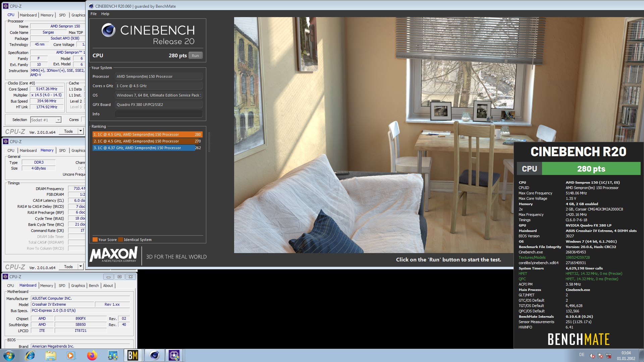This screenshot has width=644, height=362.
Task: Launch Internet Explorer from the taskbar
Action: pyautogui.click(x=30, y=355)
